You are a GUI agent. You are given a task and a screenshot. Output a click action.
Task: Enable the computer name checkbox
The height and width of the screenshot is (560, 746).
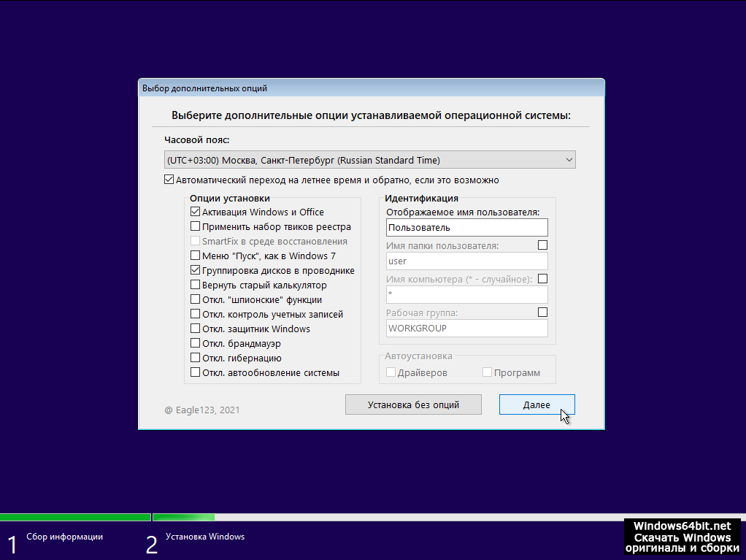[542, 279]
